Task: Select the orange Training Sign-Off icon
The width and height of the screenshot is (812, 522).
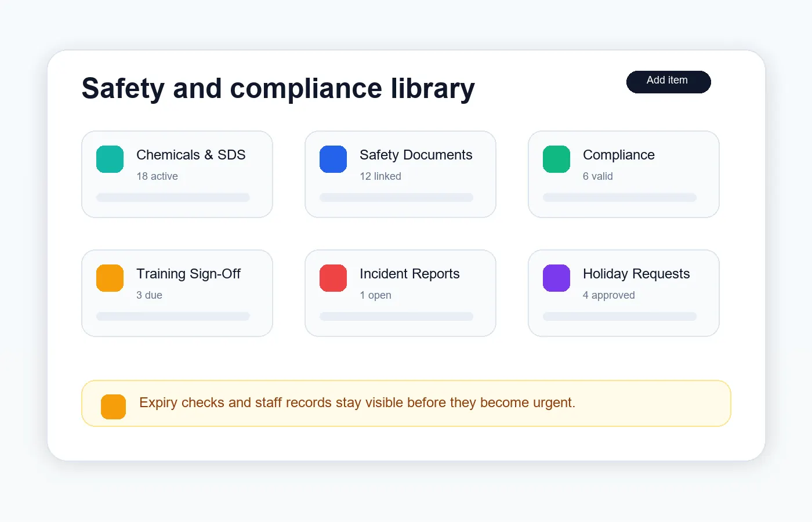Action: 110,278
